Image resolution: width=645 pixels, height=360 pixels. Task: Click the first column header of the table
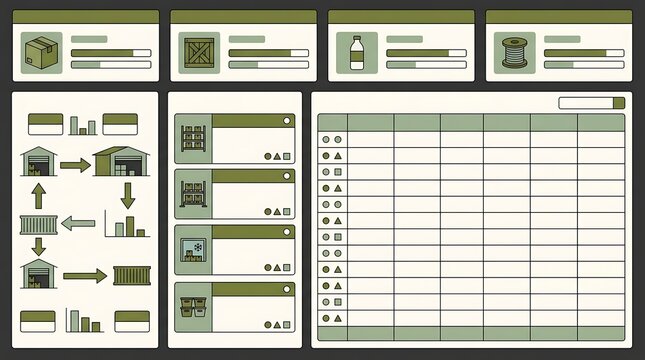(333, 123)
